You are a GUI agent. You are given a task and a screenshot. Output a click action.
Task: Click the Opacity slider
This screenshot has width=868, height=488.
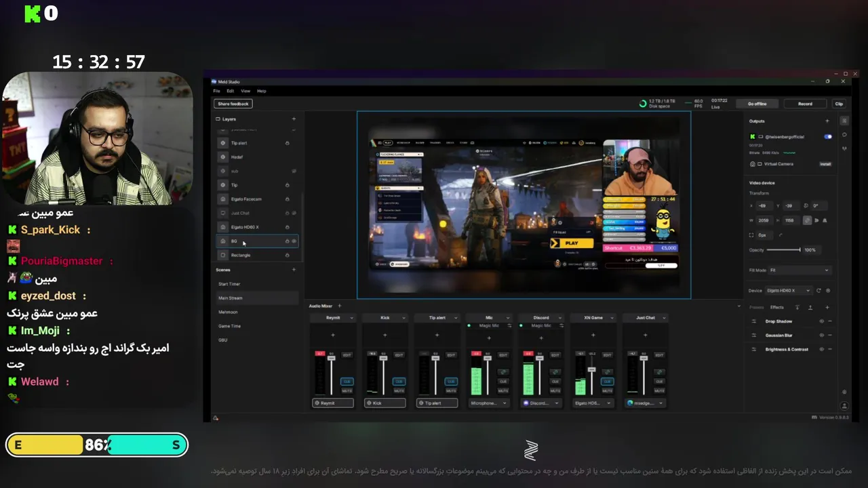784,249
